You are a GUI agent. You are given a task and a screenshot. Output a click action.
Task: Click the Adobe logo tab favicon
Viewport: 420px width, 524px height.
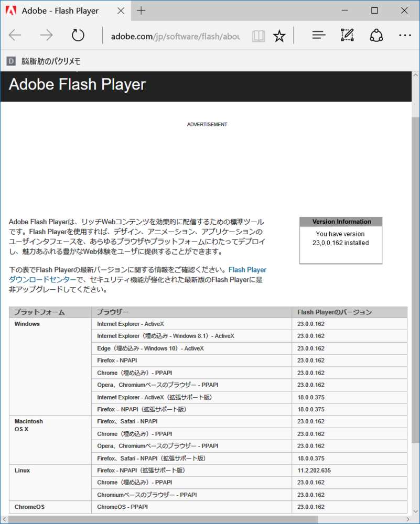click(x=11, y=10)
